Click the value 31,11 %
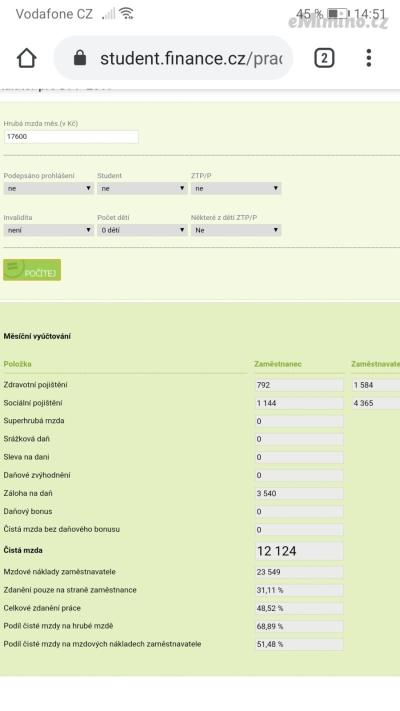 [299, 590]
